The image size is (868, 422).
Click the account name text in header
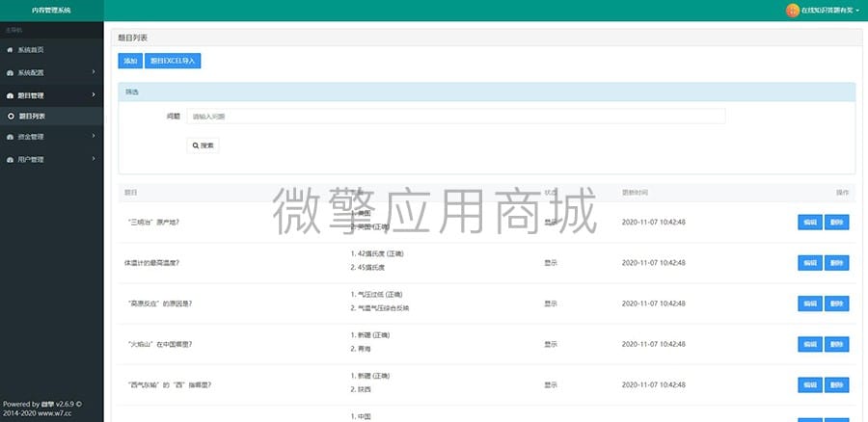pos(827,11)
